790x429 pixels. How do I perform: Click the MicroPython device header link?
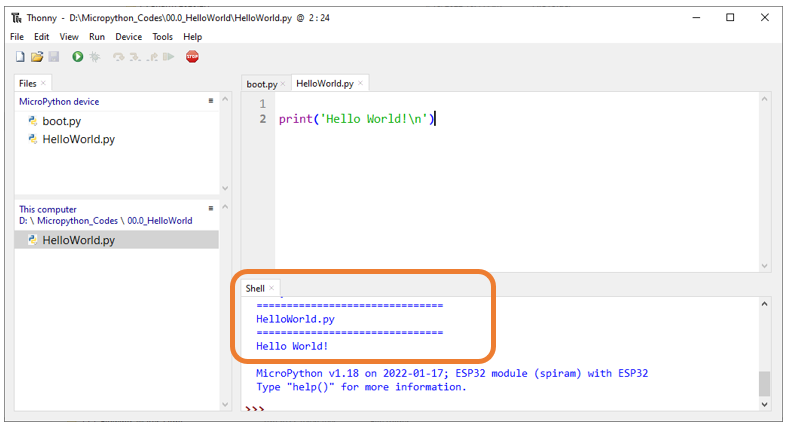pos(59,101)
